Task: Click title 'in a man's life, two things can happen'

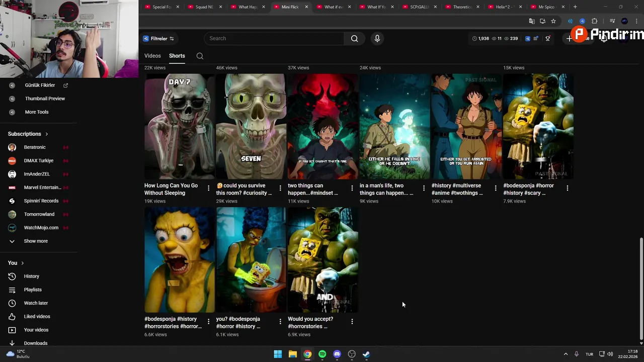Action: click(x=386, y=189)
